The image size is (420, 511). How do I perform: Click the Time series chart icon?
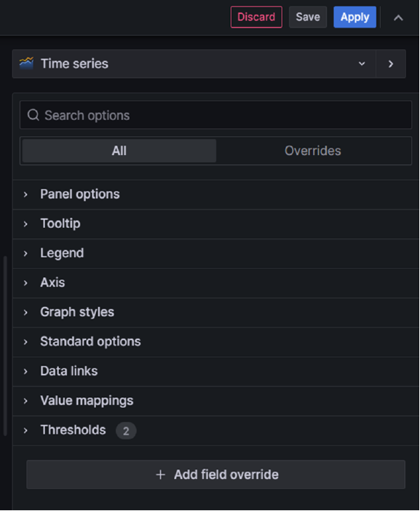(x=26, y=63)
